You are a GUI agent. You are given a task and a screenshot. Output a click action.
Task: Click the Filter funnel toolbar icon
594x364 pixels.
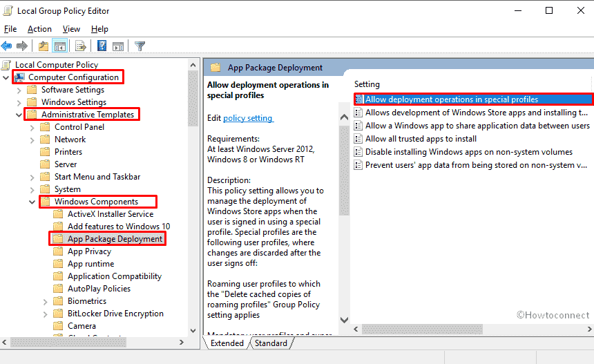(x=140, y=46)
